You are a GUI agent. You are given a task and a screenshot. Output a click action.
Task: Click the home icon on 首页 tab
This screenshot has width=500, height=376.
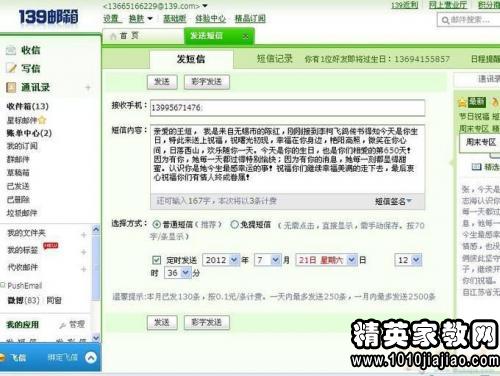[x=113, y=36]
